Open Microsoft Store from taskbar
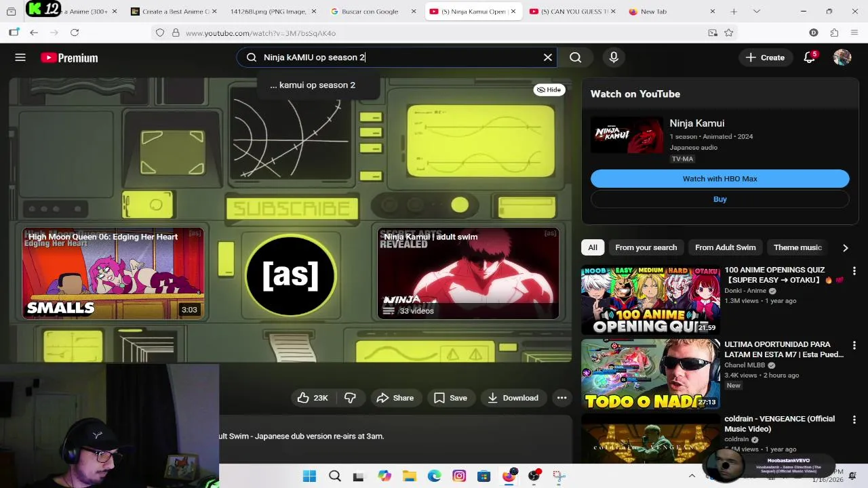The width and height of the screenshot is (868, 488). [x=484, y=476]
